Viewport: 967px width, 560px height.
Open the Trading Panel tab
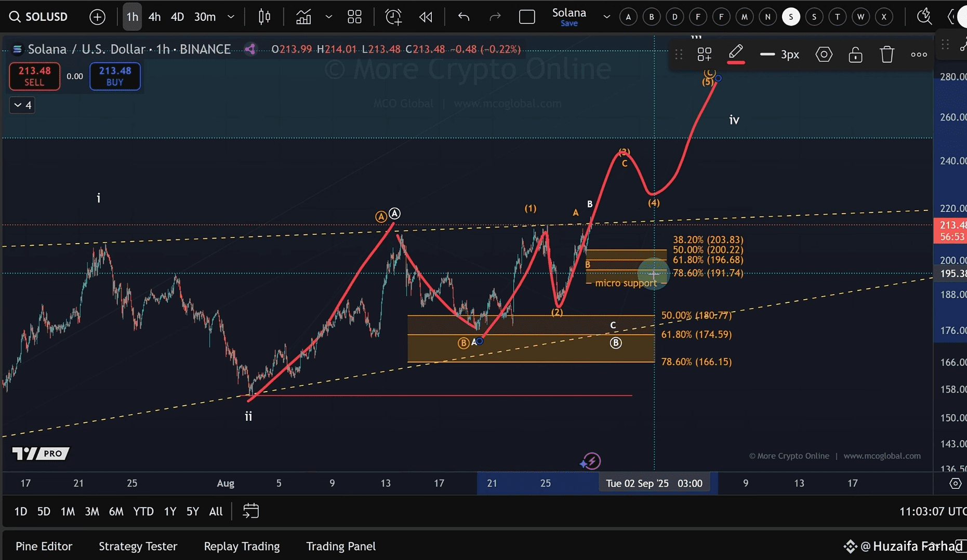(x=341, y=546)
